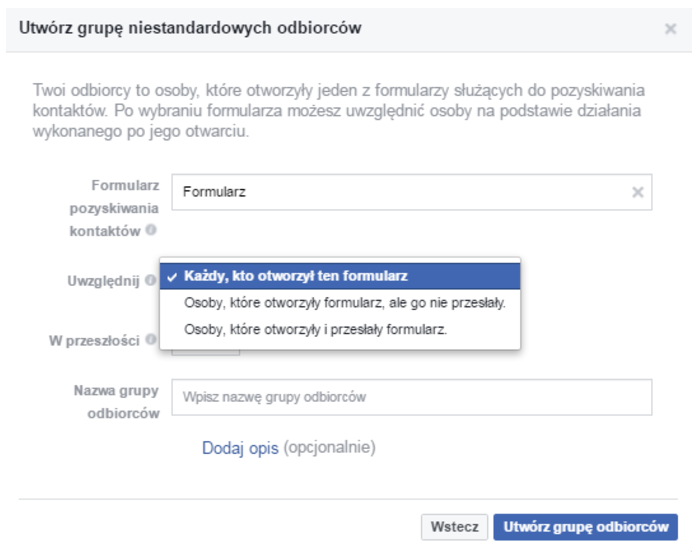The height and width of the screenshot is (553, 698).
Task: Click info icon next to kontaktów label
Action: click(150, 230)
